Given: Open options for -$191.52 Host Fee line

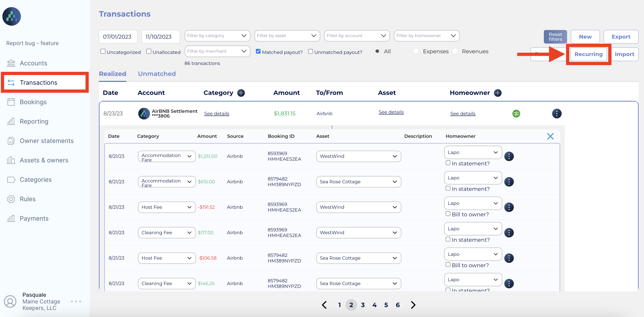Looking at the screenshot, I should click(x=509, y=207).
